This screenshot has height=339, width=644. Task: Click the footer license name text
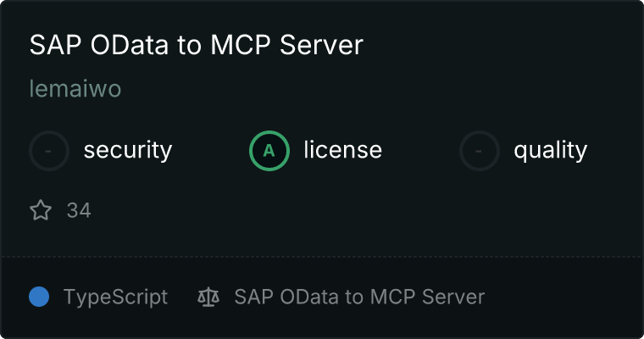click(x=359, y=297)
